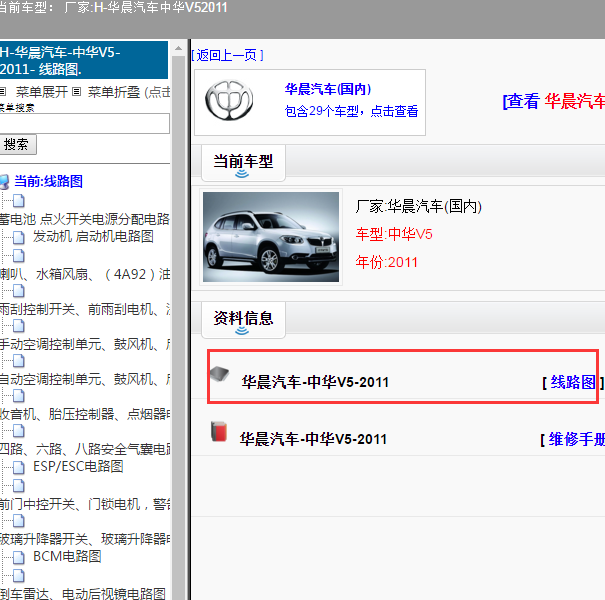This screenshot has height=600, width=605.
Task: Open the 华晨汽车(国内) brand link
Action: coord(328,89)
